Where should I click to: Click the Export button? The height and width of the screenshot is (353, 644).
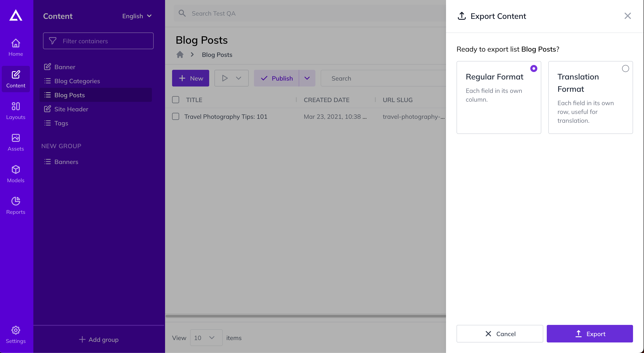tap(590, 334)
